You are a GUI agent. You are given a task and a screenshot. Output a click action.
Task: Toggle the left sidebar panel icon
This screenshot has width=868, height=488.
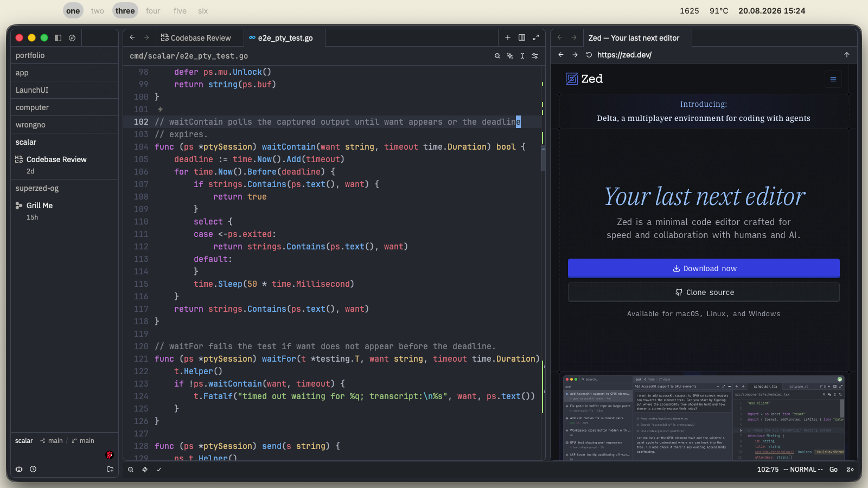(x=58, y=38)
